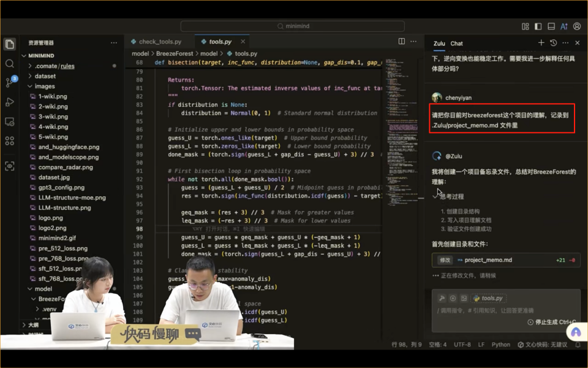Open LLM-structure-moe.png file
Image resolution: width=588 pixels, height=368 pixels.
[72, 197]
